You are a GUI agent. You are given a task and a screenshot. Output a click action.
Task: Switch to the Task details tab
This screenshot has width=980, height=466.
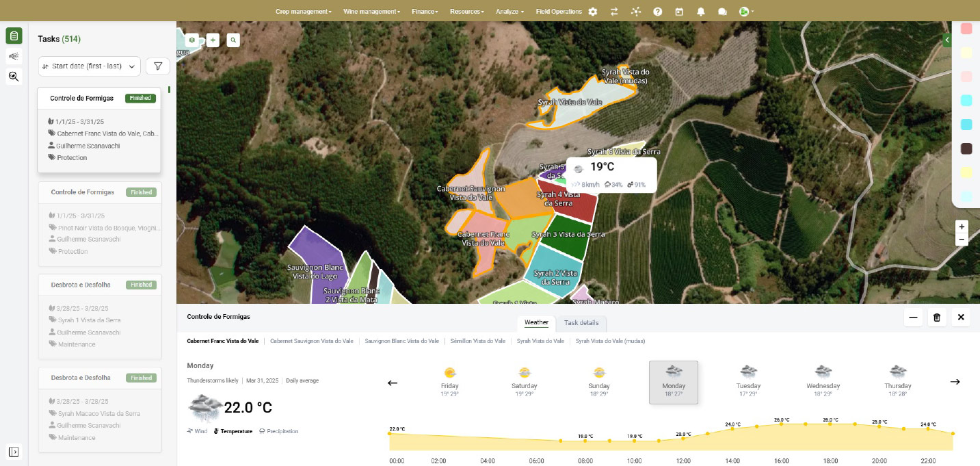581,322
